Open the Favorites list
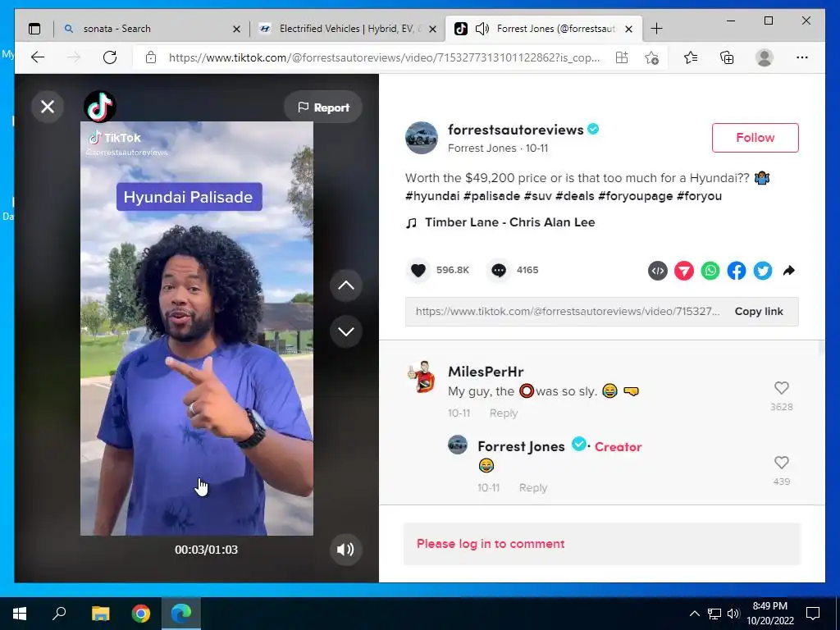Screen dimensions: 840x630 point(691,57)
